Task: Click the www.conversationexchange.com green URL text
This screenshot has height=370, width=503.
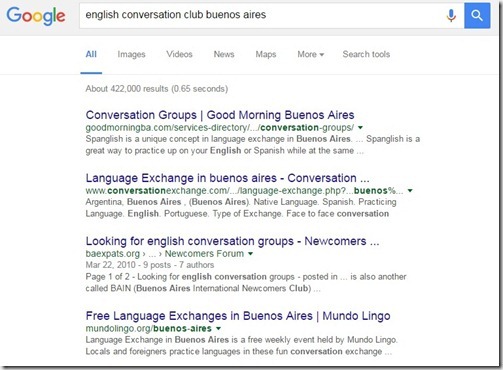Action: click(x=244, y=191)
